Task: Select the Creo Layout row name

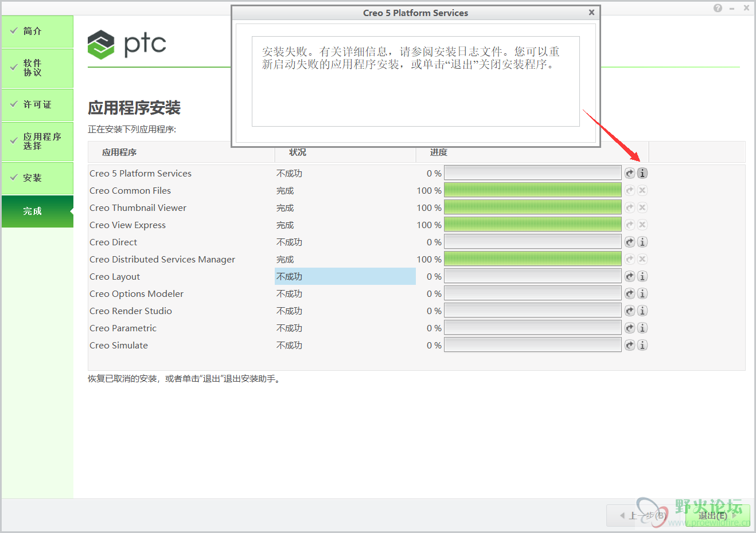Action: (115, 276)
